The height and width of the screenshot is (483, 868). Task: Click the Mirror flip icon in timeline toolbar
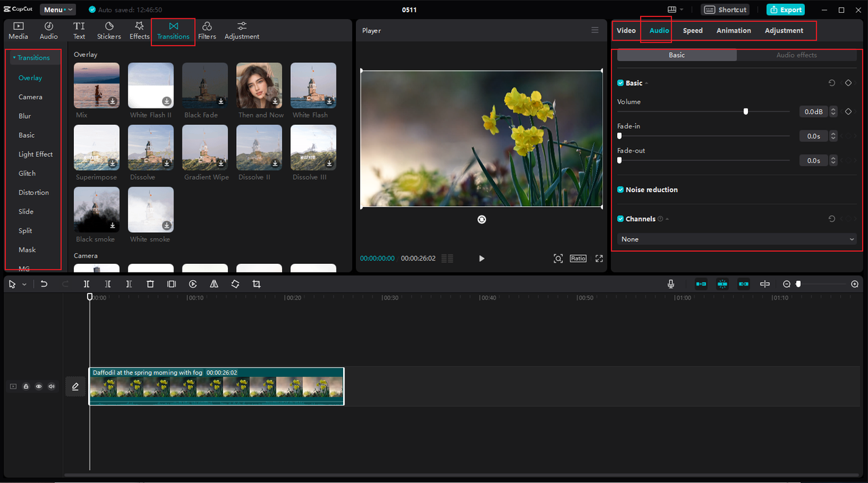214,284
